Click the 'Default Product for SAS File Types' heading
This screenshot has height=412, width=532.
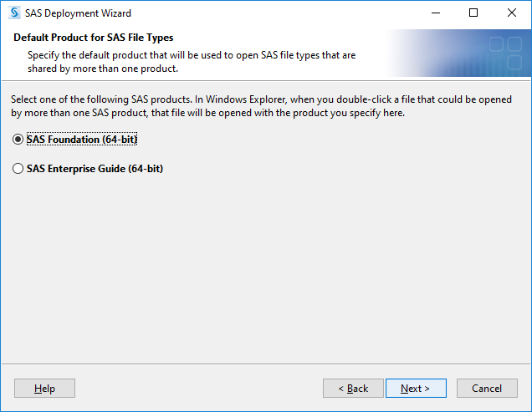pyautogui.click(x=94, y=38)
